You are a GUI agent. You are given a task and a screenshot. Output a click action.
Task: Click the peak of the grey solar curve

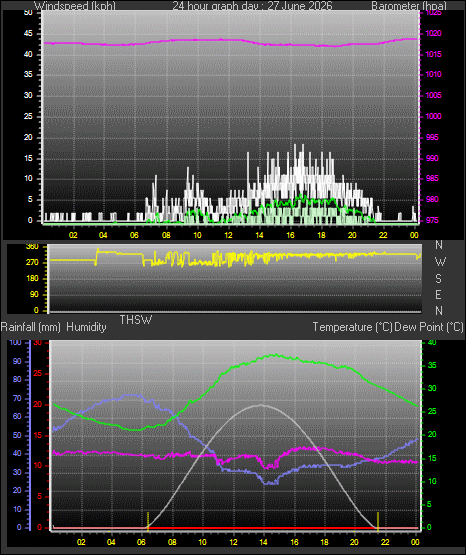pos(261,405)
